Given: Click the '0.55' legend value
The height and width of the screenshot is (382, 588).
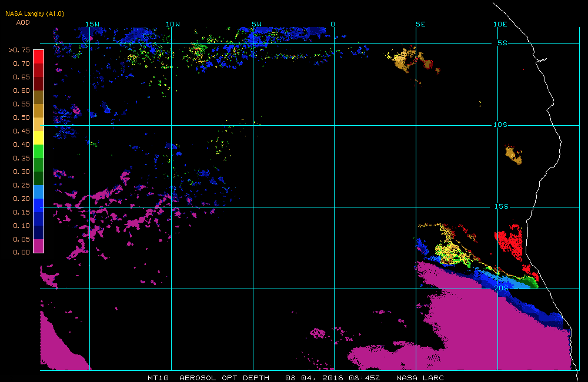Looking at the screenshot, I should (x=21, y=104).
